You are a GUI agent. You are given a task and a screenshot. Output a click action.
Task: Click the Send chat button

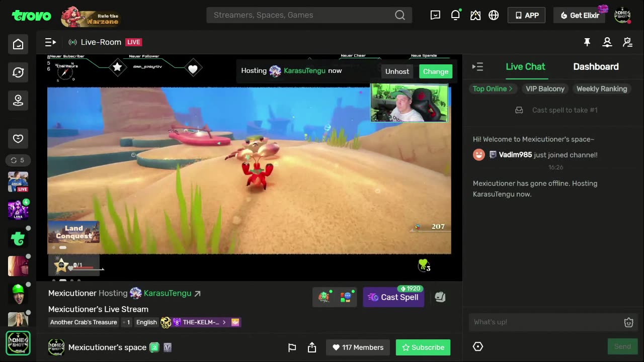click(622, 346)
